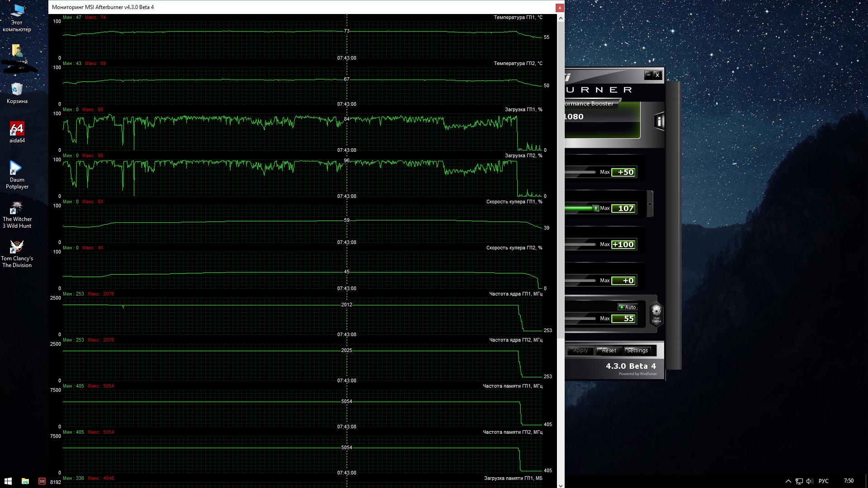868x488 pixels.
Task: Click the Afterburner info 'i' icon
Action: click(x=659, y=121)
